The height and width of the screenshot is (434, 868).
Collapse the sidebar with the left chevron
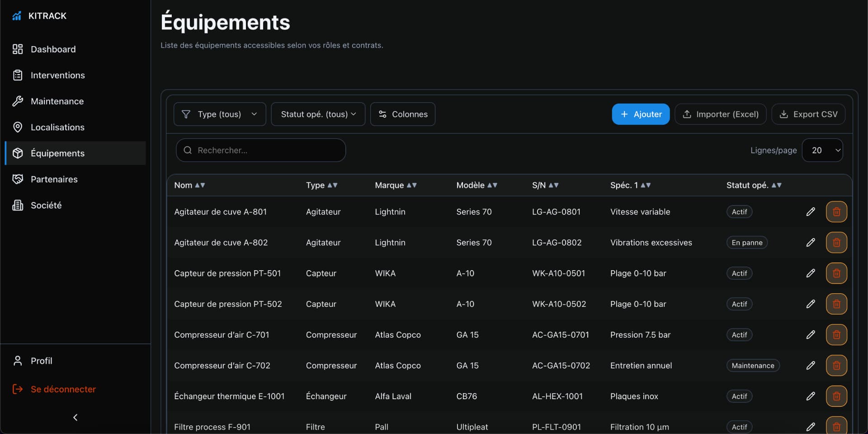pyautogui.click(x=75, y=417)
